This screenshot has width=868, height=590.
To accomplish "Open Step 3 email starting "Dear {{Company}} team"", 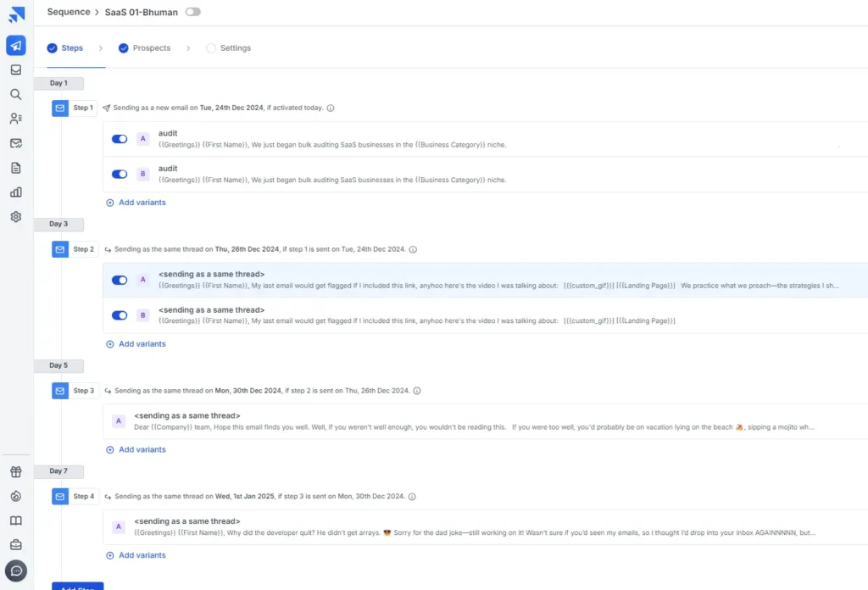I will (486, 421).
